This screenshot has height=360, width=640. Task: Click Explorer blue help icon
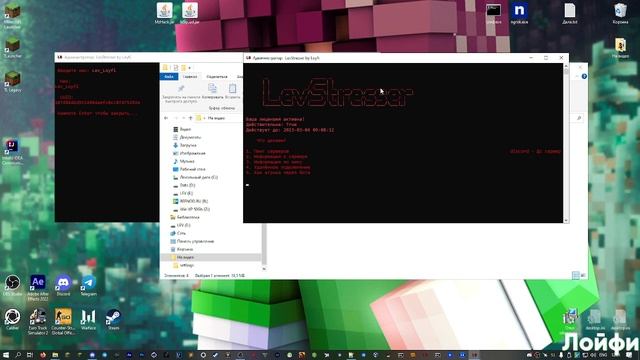coord(584,76)
